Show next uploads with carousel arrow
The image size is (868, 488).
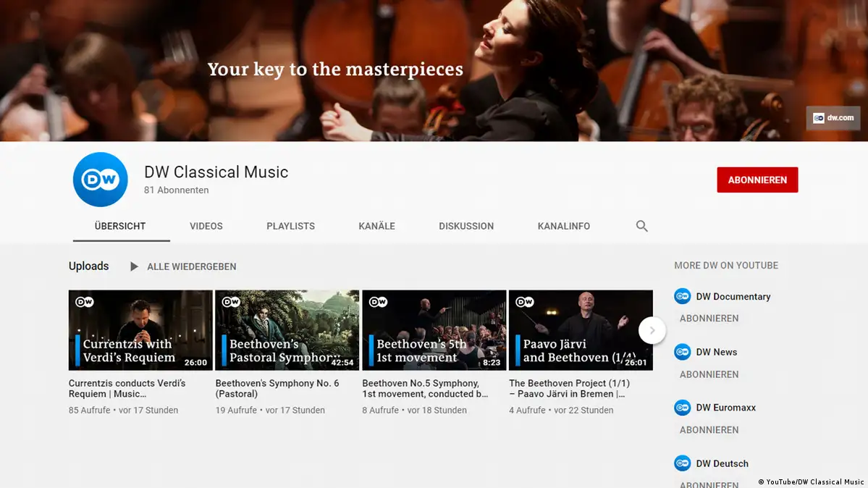coord(652,330)
